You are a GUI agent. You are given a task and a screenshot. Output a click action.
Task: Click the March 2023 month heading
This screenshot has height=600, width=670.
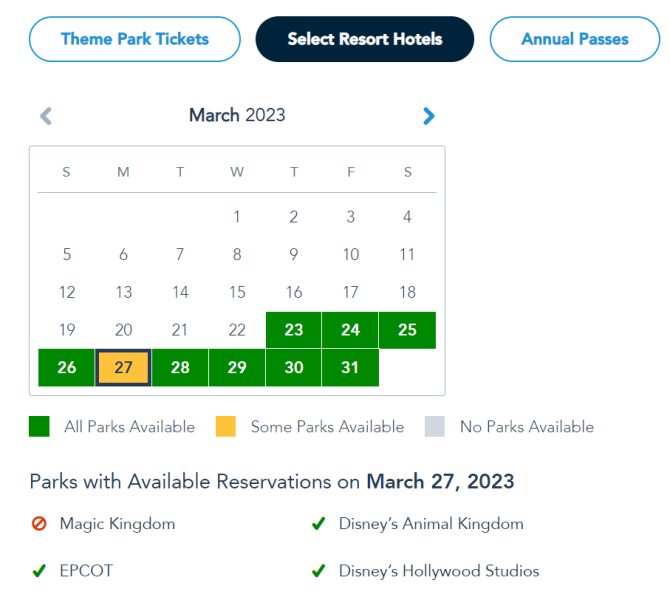[237, 115]
